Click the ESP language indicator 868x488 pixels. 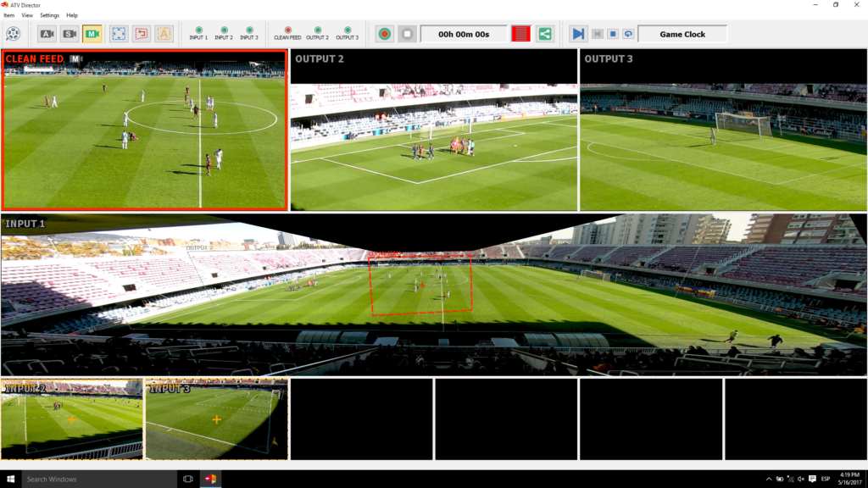(826, 480)
